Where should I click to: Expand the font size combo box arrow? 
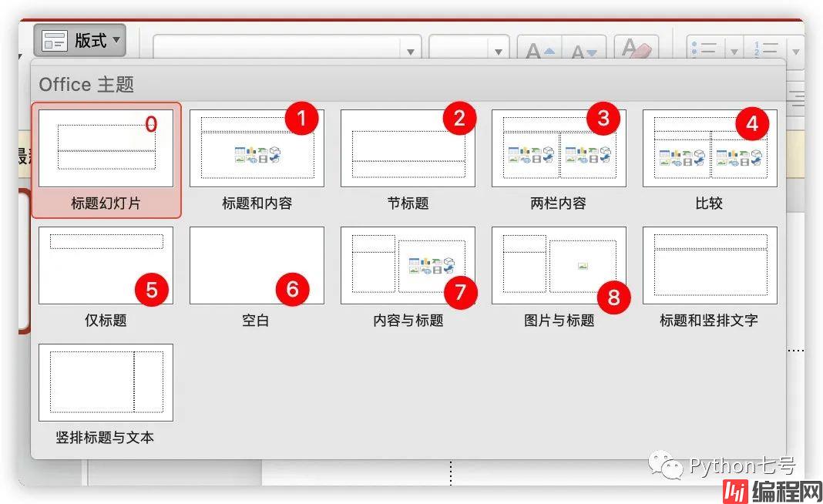499,52
